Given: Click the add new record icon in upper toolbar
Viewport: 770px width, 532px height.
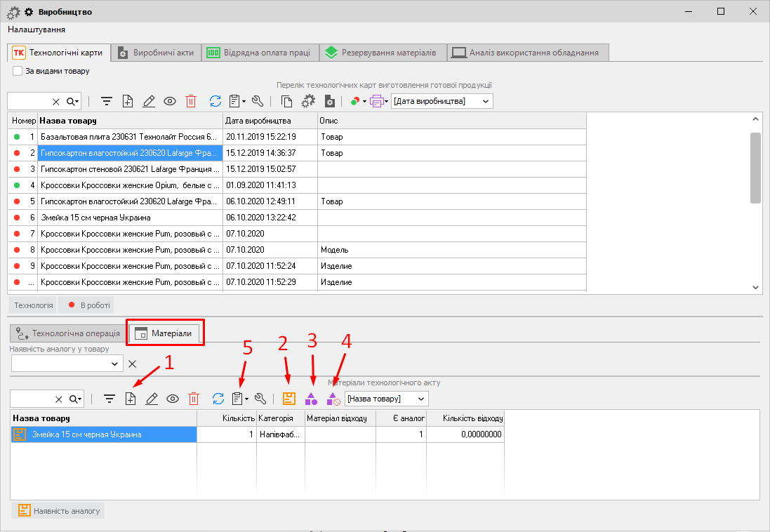Looking at the screenshot, I should [x=128, y=101].
